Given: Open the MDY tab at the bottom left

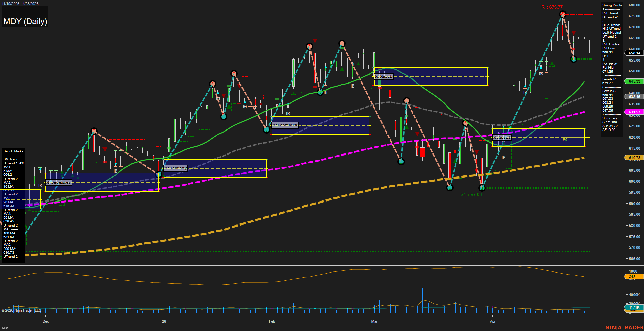Looking at the screenshot, I should pyautogui.click(x=5, y=328).
